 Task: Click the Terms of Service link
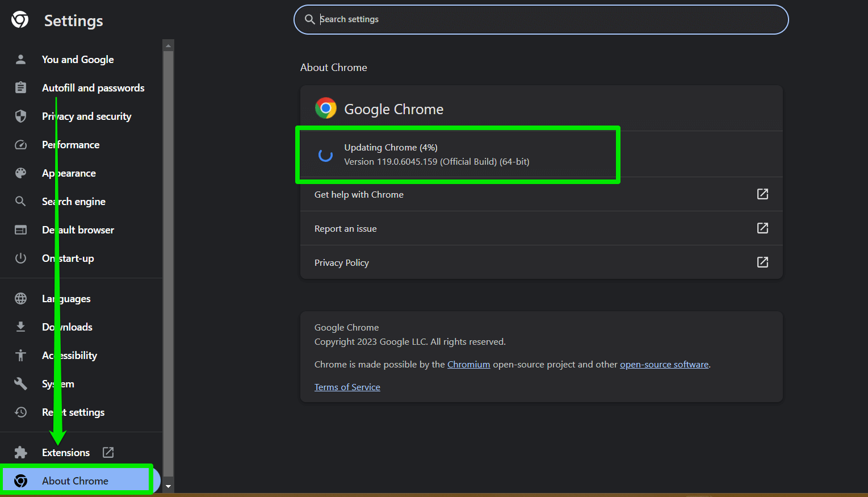coord(347,387)
